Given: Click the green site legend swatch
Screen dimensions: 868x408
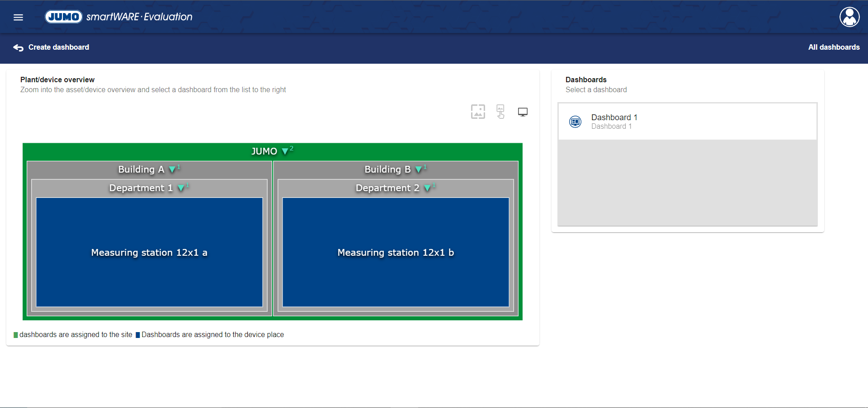Looking at the screenshot, I should click(x=16, y=335).
